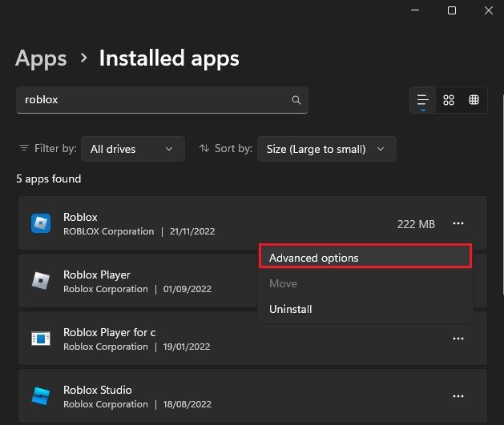
Task: Click the blue Roblox app icon
Action: click(40, 224)
